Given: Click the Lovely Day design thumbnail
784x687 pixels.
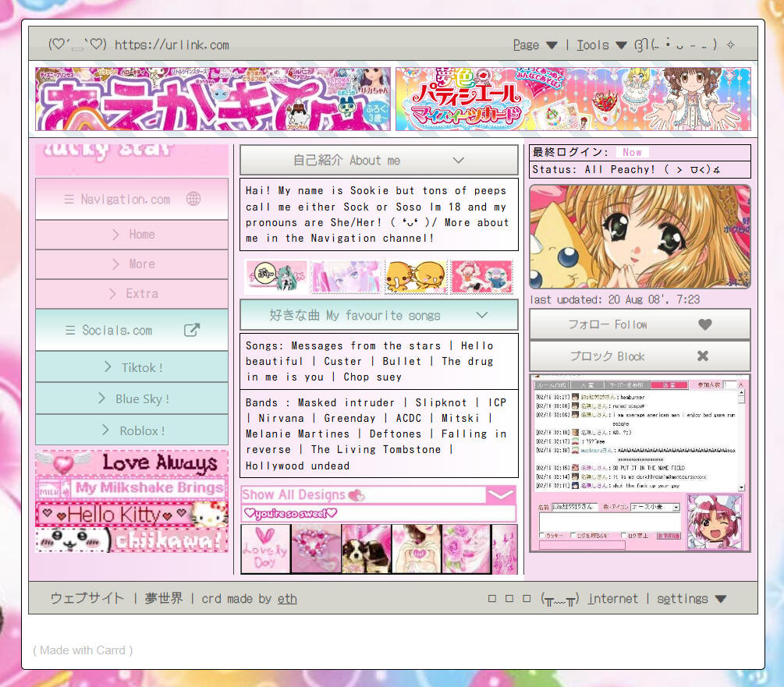Looking at the screenshot, I should point(265,549).
